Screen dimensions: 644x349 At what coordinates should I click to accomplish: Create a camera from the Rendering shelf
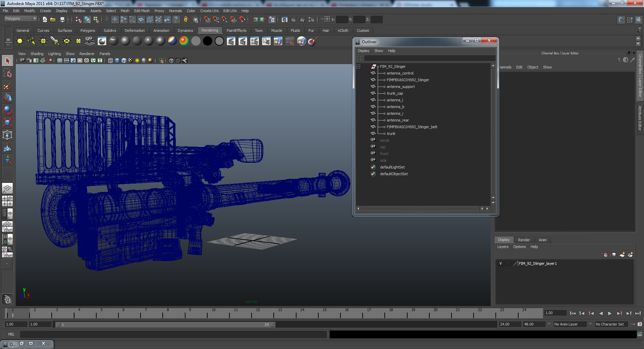tap(90, 41)
